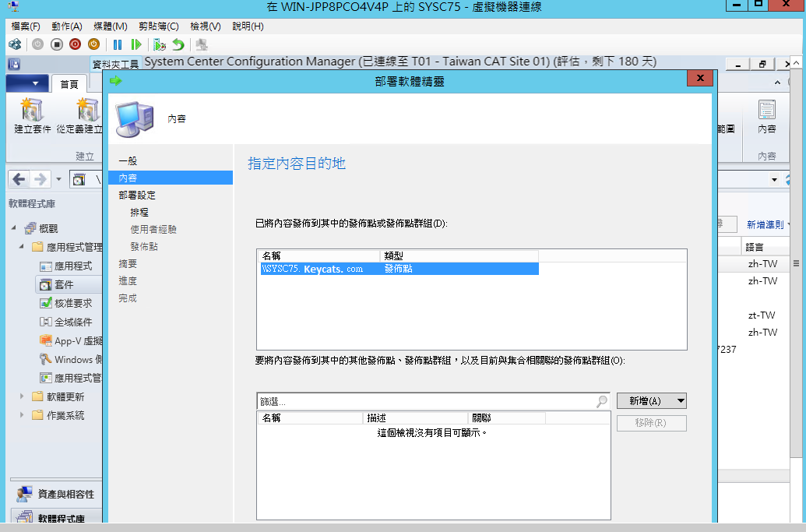Select the 軟體更新 tree folder
Screen dimensions: 806x532
58,396
